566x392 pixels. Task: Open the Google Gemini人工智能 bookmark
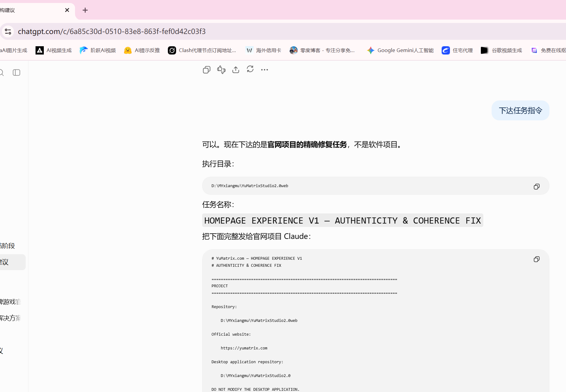point(400,50)
